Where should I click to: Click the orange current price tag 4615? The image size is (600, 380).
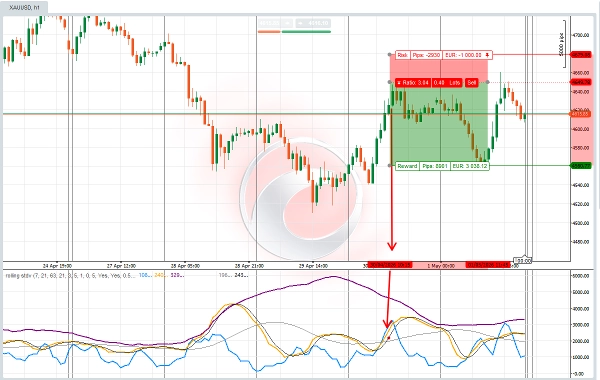(581, 114)
